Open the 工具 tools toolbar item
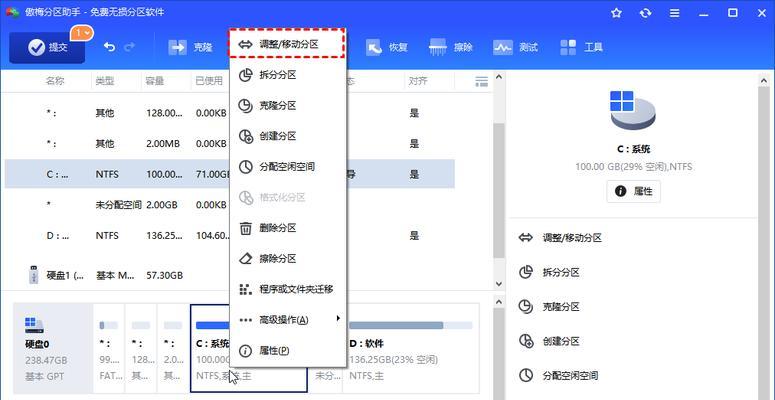 581,47
